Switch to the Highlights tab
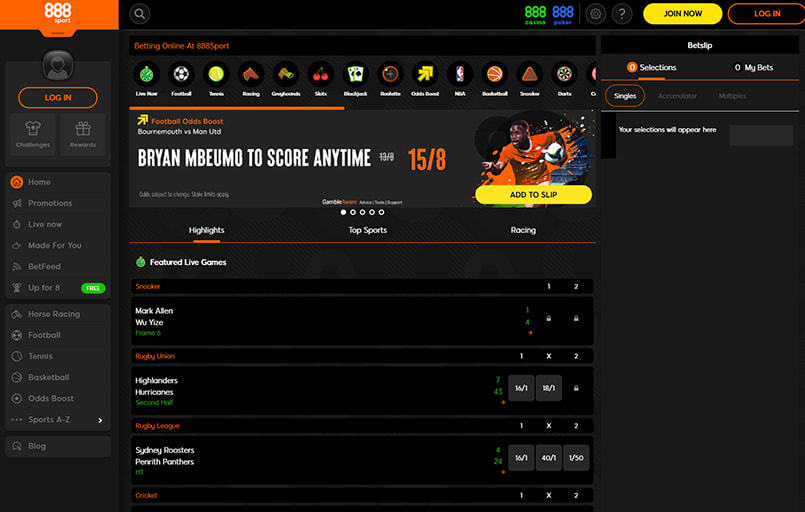The height and width of the screenshot is (512, 805). coord(206,230)
